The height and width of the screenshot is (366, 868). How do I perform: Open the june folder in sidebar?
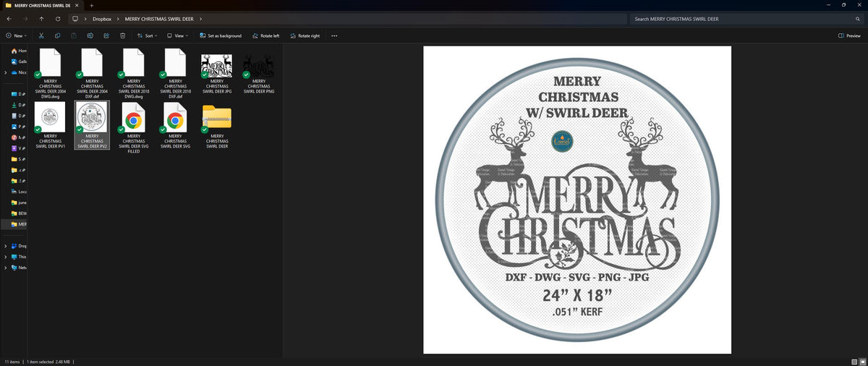point(19,203)
